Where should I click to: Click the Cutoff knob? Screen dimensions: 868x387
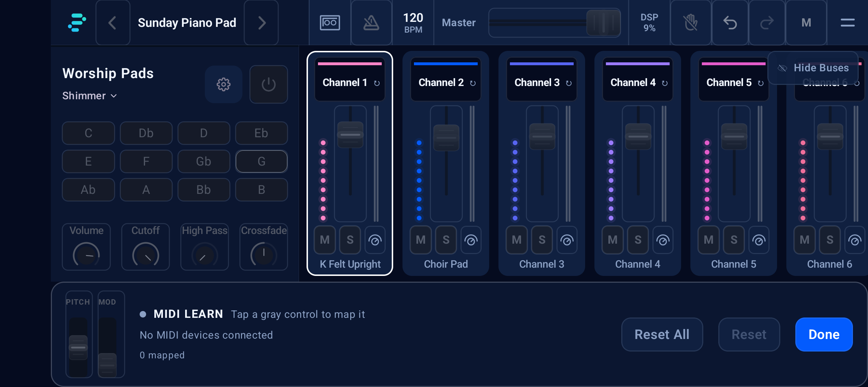145,255
